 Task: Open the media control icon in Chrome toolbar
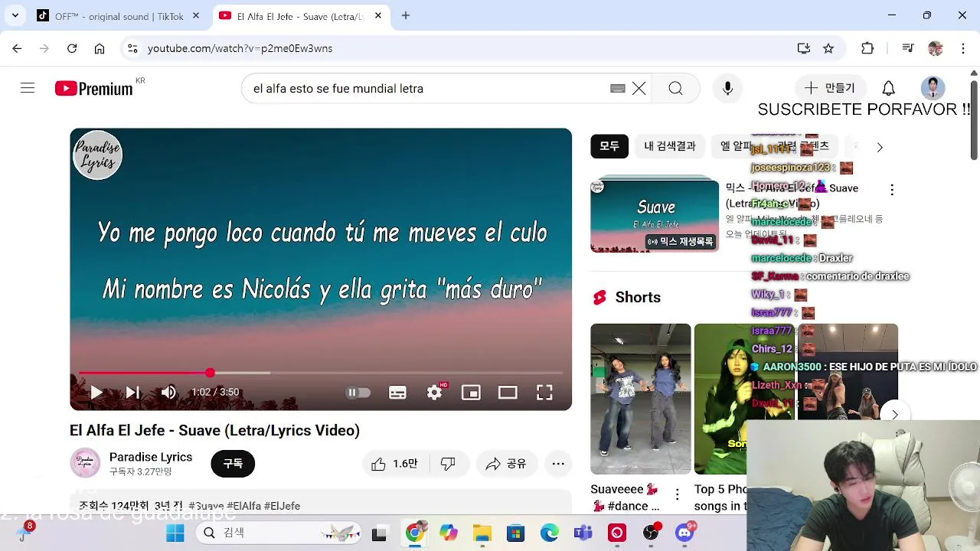pyautogui.click(x=908, y=48)
